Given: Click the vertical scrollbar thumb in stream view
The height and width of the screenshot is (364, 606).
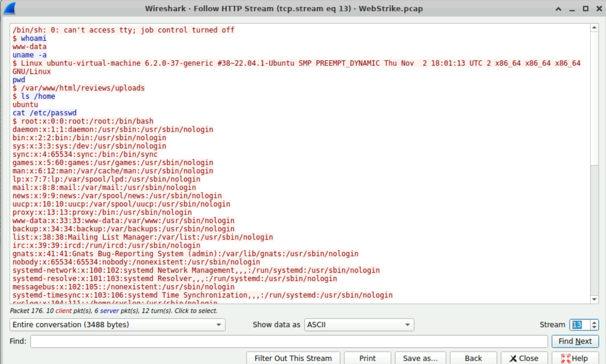Looking at the screenshot, I should point(595,98).
